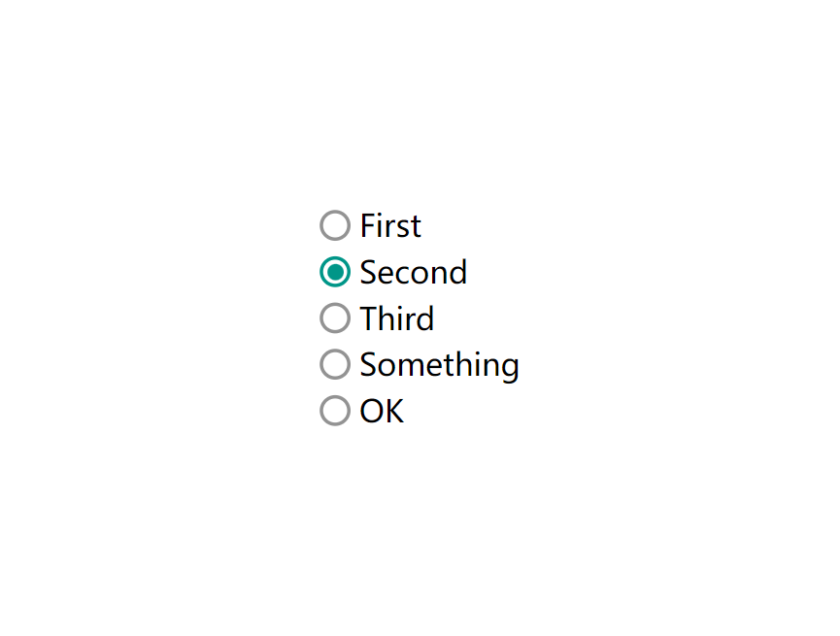Choose the Third radio button
Screen dimensions: 840x636
(335, 318)
